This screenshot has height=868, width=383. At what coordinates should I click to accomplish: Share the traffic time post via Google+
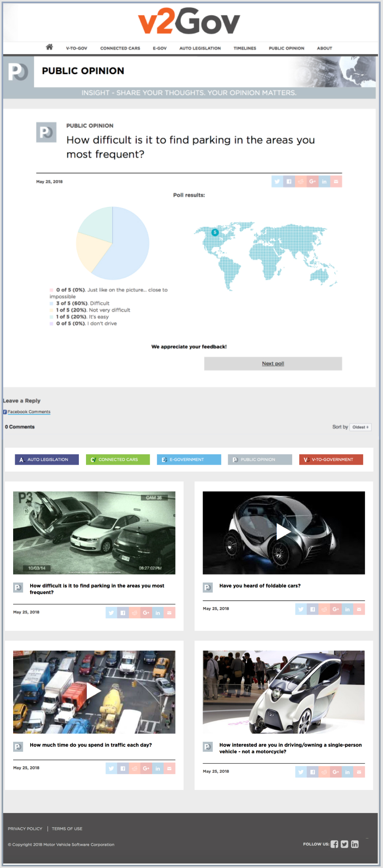pyautogui.click(x=146, y=768)
